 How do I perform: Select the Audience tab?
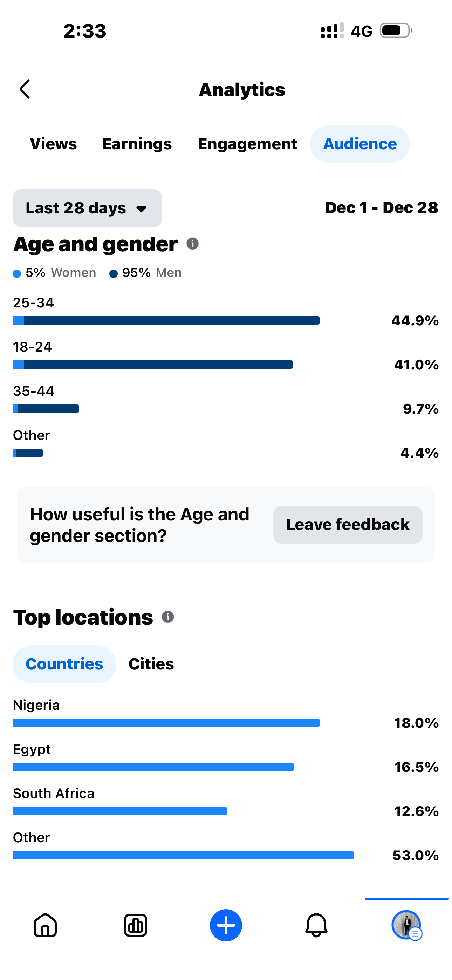tap(360, 144)
